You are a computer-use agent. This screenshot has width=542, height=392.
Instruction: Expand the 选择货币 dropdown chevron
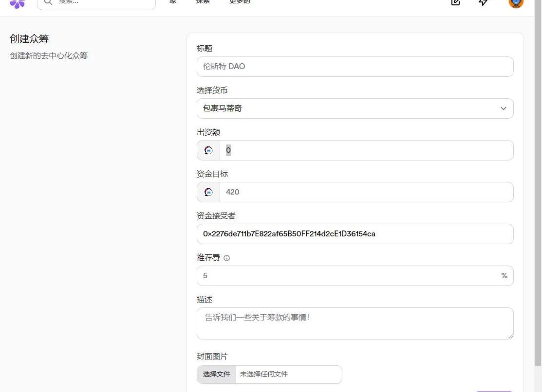click(x=503, y=108)
